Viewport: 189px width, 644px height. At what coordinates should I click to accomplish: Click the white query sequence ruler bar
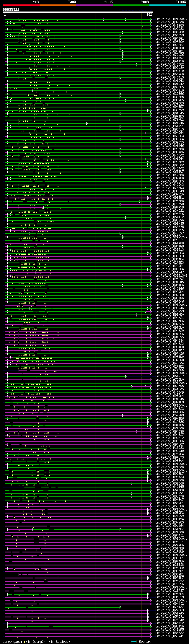coord(78,12)
